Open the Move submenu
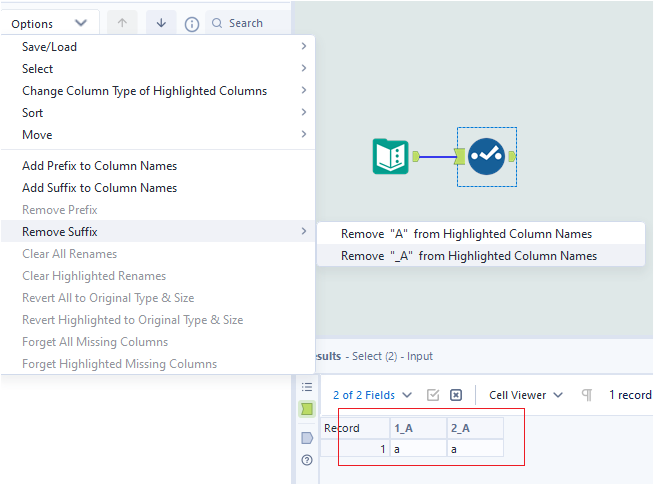Image resolution: width=654 pixels, height=485 pixels. [x=158, y=135]
